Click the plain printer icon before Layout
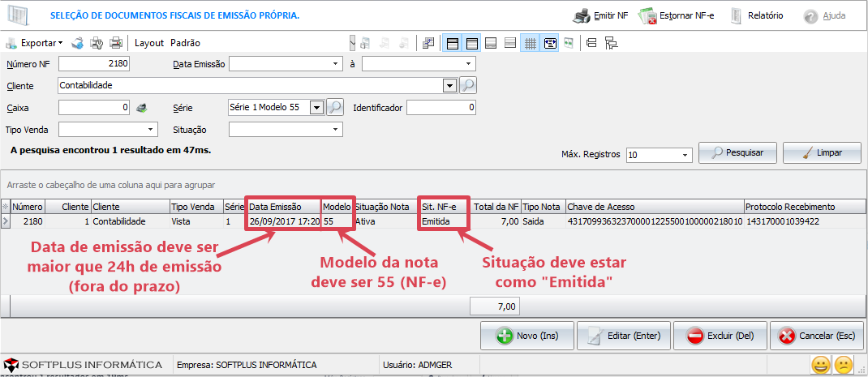The image size is (868, 377). [115, 43]
